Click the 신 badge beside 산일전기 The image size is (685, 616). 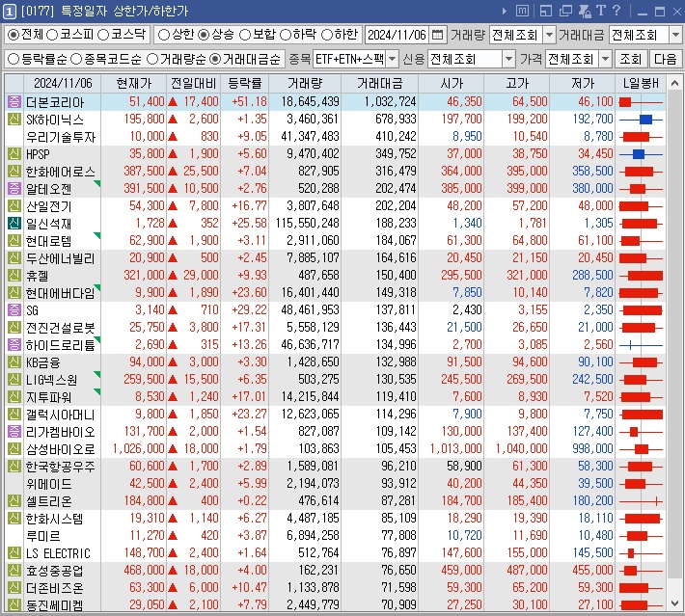pyautogui.click(x=14, y=206)
